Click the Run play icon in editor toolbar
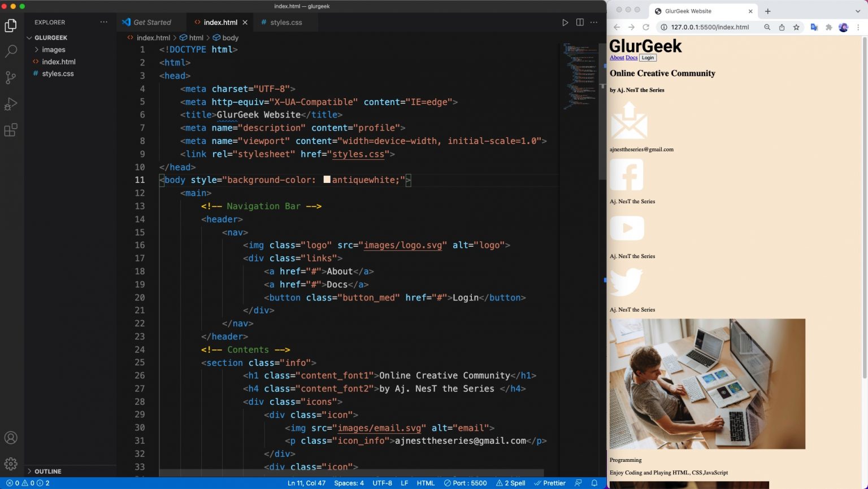 [565, 23]
